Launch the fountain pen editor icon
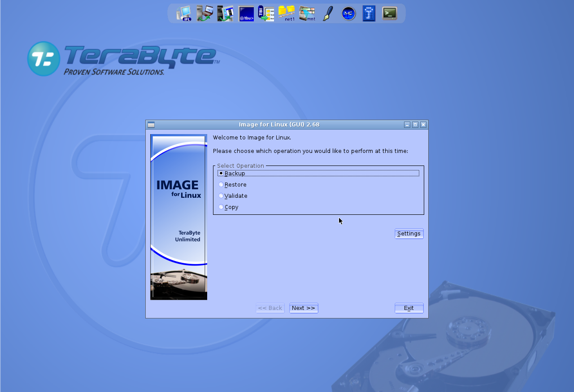Screen dimensions: 574x392 coord(328,13)
